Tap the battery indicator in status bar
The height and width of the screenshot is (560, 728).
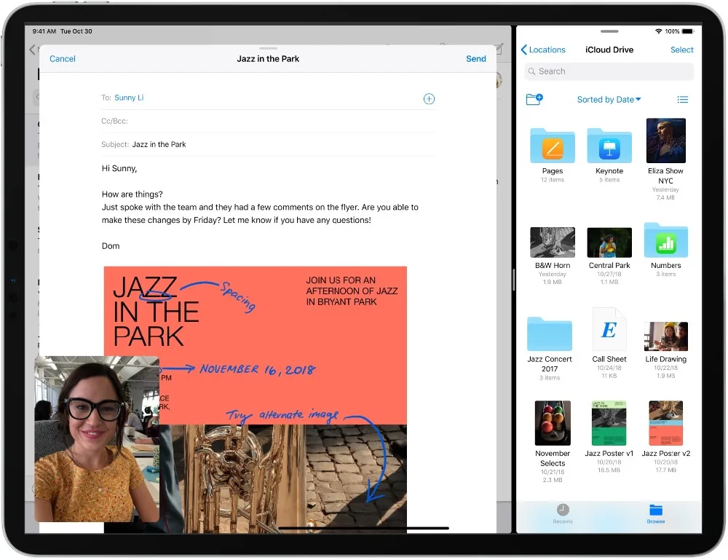coord(688,31)
